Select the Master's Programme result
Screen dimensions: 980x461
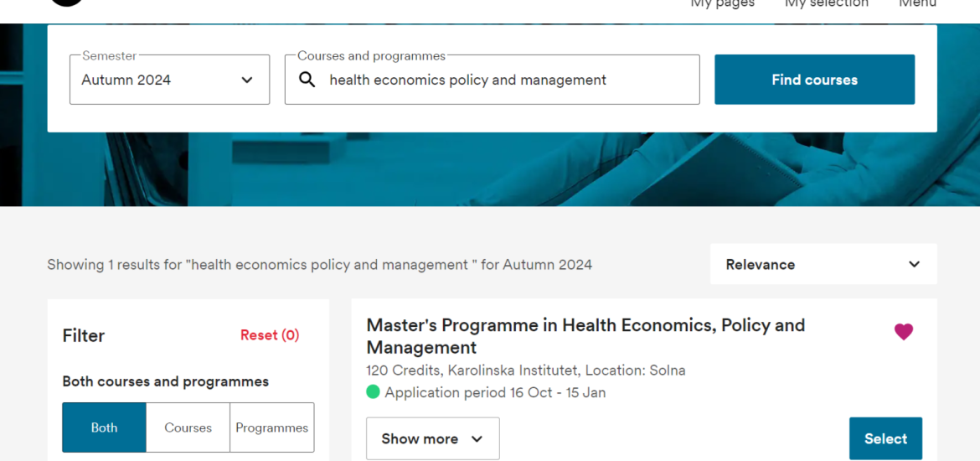(885, 438)
